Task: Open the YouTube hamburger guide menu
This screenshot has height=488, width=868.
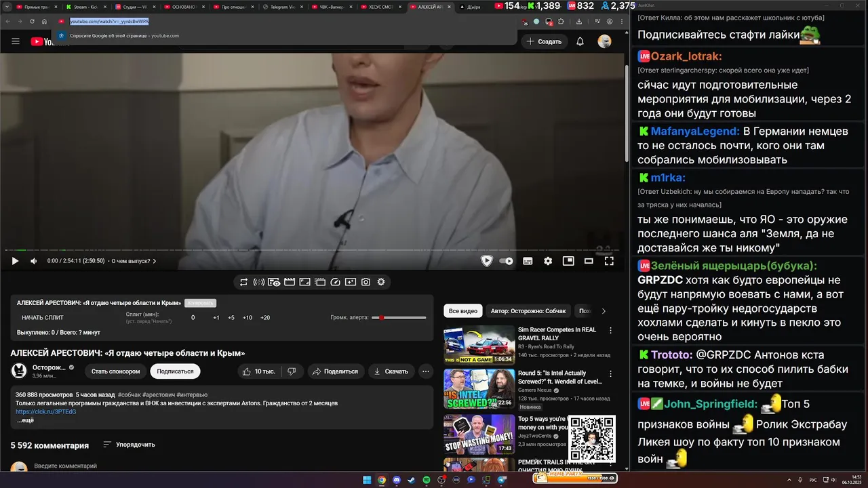Action: (16, 41)
